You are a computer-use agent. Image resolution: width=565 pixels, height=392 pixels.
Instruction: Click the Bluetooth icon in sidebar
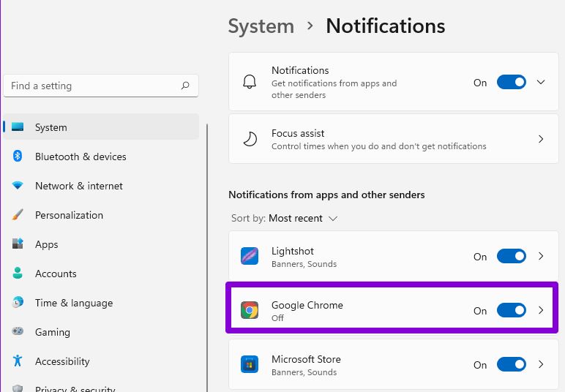pos(18,156)
